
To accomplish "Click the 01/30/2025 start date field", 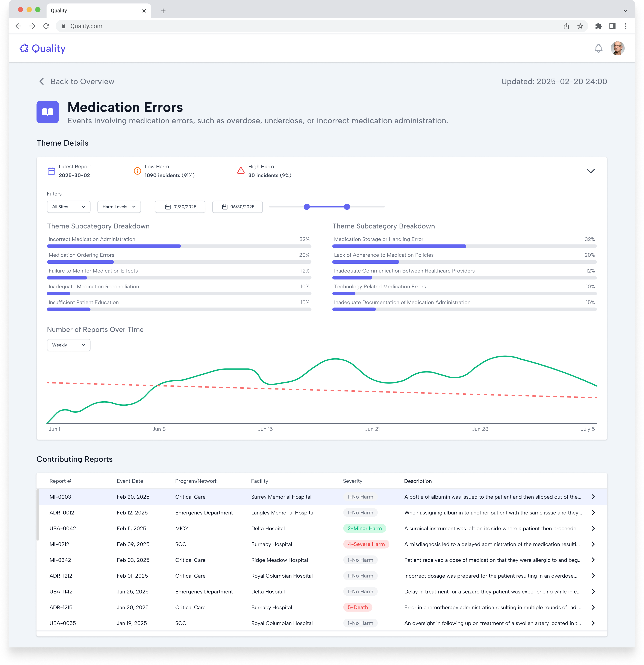I will 180,207.
